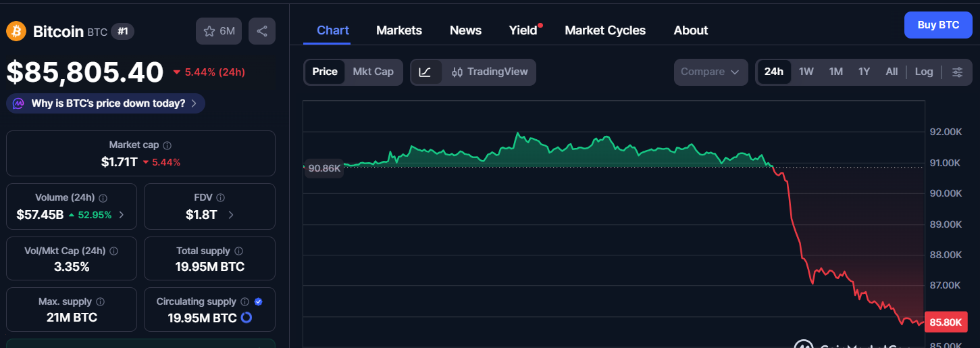
Task: Expand FDV details chevron
Action: click(x=231, y=215)
